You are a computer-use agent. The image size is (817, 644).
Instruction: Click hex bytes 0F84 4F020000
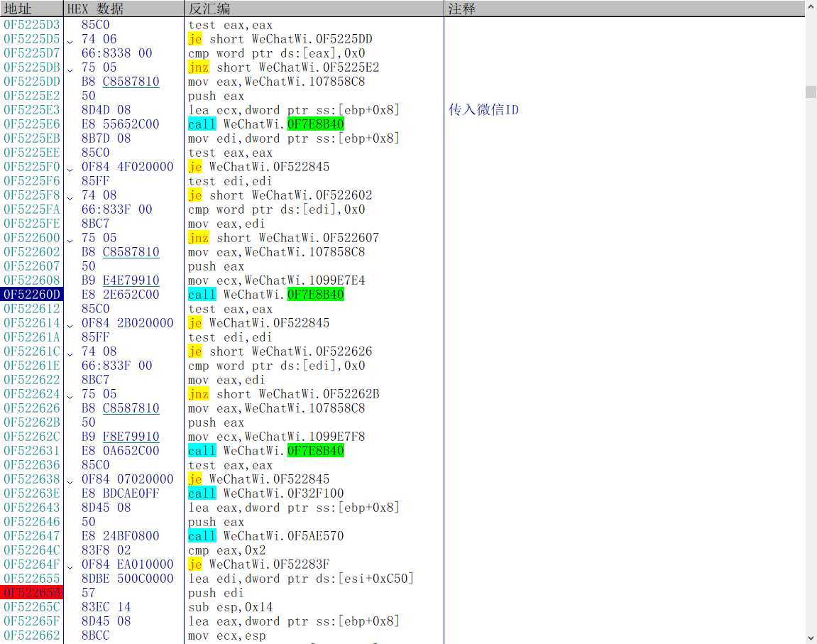(127, 167)
